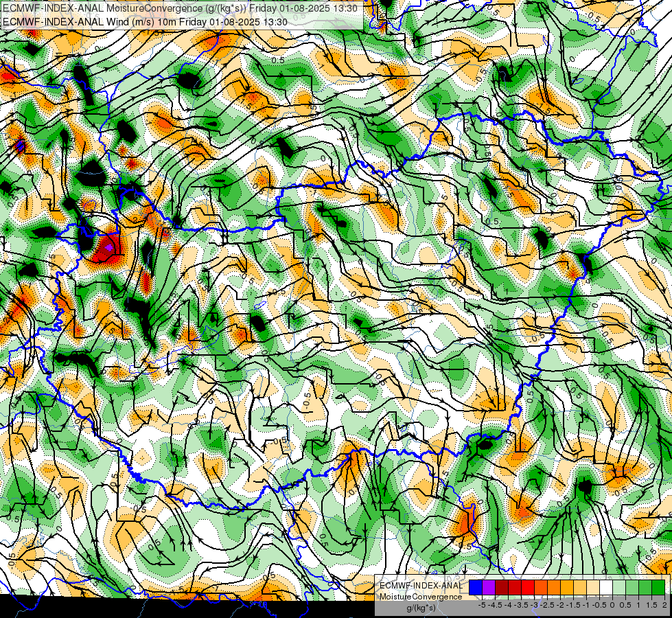672x618 pixels.
Task: Pick the bright red swatch, -3.5 to -3
Action: (x=528, y=588)
